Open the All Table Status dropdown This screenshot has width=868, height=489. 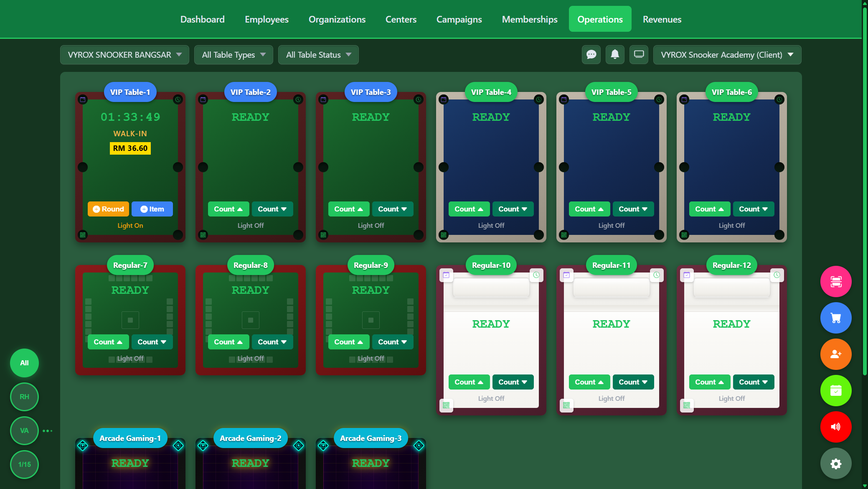point(318,55)
